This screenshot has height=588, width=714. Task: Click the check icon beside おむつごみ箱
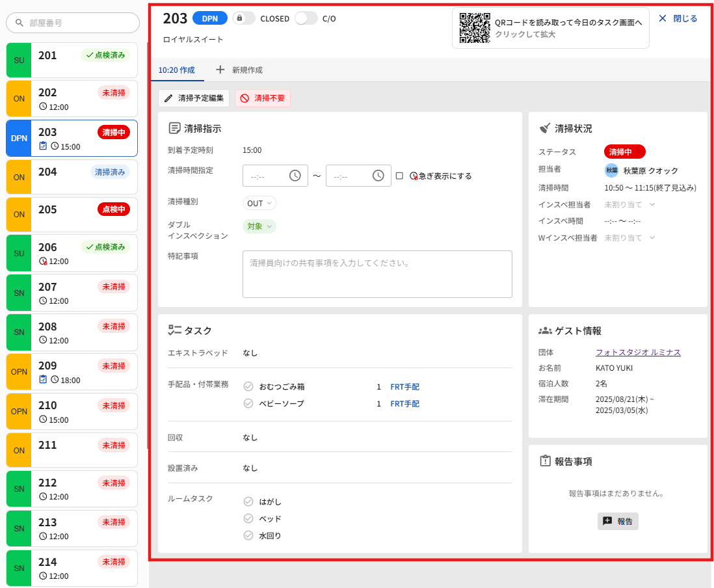pyautogui.click(x=248, y=386)
